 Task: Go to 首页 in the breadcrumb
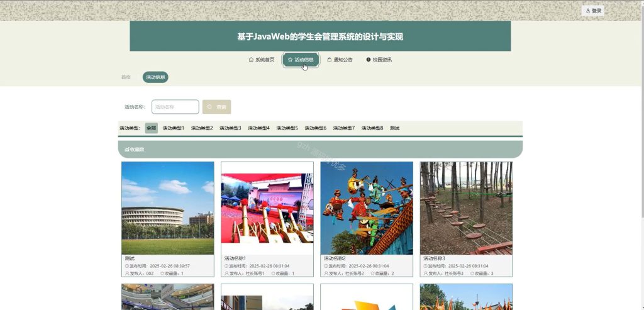[x=126, y=77]
